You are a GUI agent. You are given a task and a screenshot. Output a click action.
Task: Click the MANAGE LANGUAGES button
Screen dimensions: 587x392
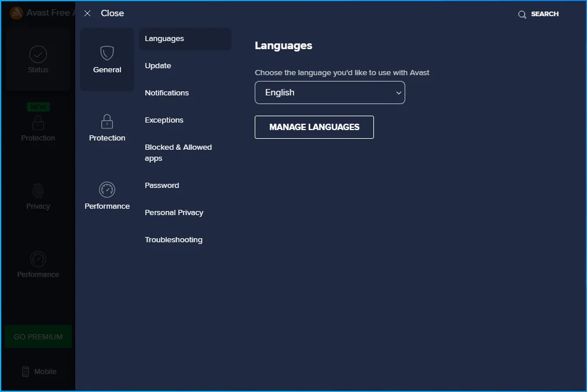coord(314,127)
